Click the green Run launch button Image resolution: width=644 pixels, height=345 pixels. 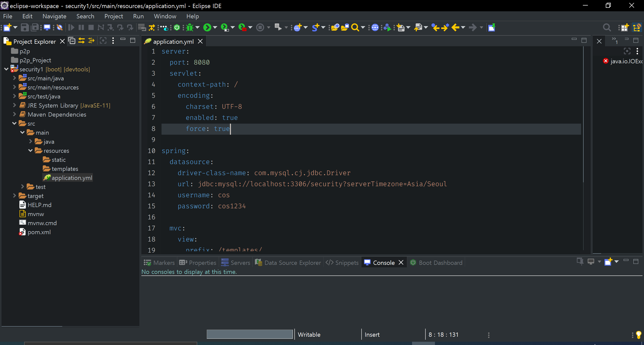coord(207,27)
